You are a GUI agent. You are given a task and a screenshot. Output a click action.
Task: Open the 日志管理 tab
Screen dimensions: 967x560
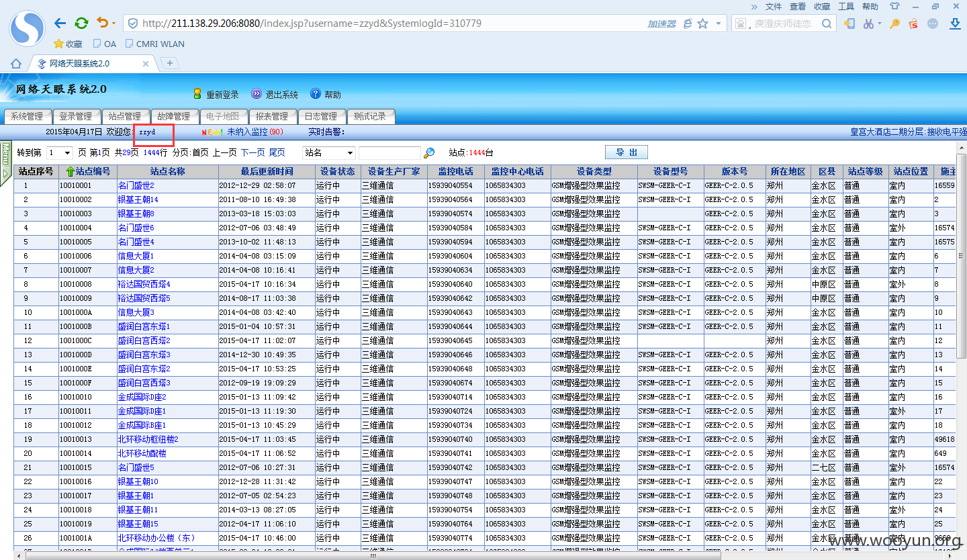click(x=321, y=116)
